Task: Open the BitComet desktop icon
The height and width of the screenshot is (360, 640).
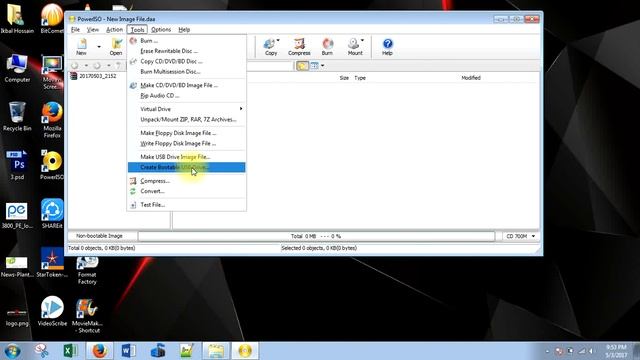Action: [52, 18]
